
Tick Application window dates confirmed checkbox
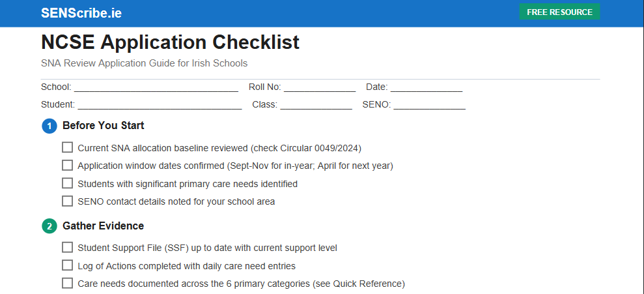click(67, 166)
